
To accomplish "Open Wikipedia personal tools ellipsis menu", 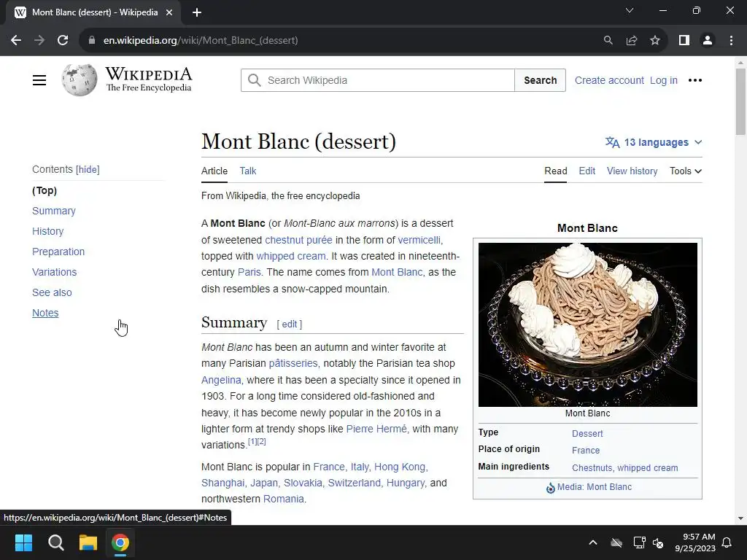I will tap(695, 80).
